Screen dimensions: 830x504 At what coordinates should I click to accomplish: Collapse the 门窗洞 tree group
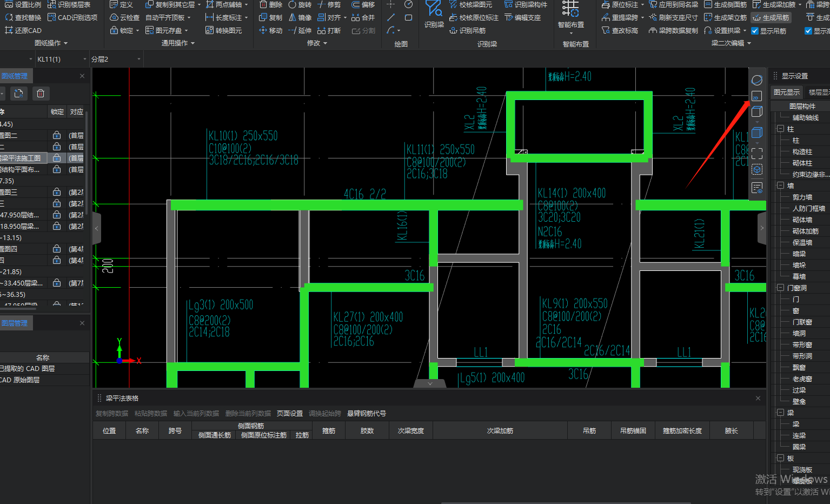tap(780, 288)
